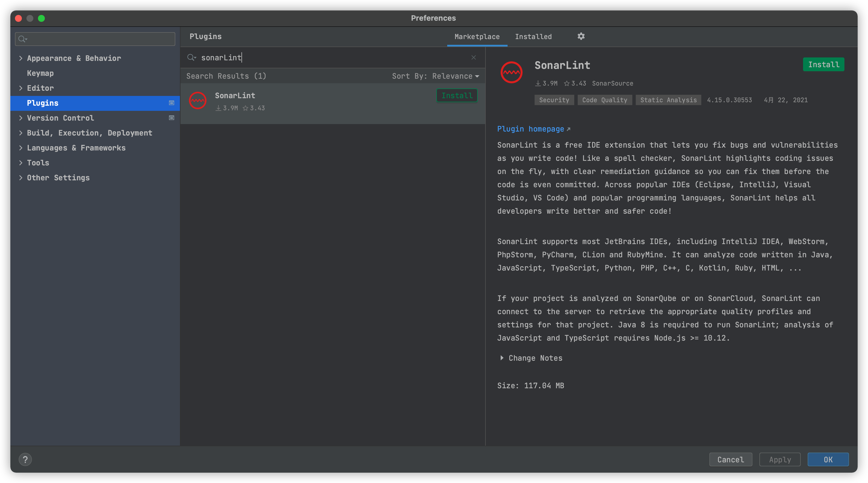Image resolution: width=868 pixels, height=483 pixels.
Task: Expand Other Settings section
Action: [x=21, y=178]
